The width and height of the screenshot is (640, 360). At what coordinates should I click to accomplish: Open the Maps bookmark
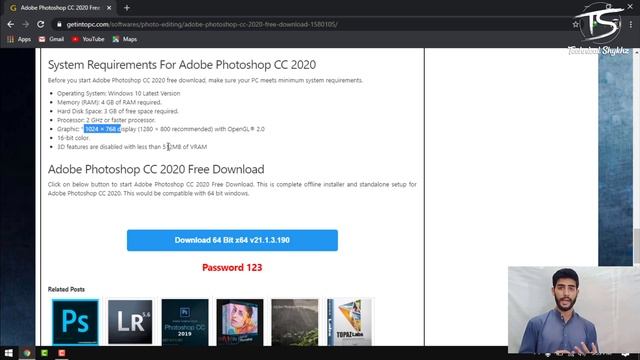click(x=124, y=39)
